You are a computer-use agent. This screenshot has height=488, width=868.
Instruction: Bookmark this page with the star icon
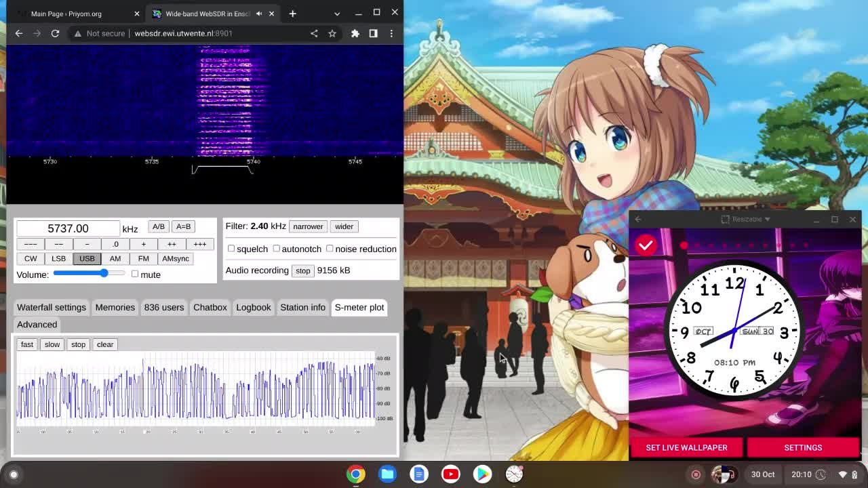(332, 33)
